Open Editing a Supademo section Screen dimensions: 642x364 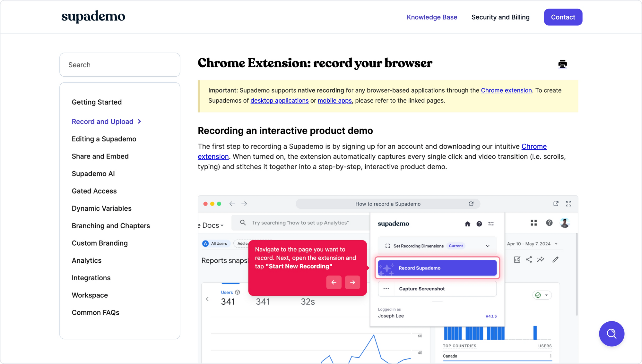(104, 139)
